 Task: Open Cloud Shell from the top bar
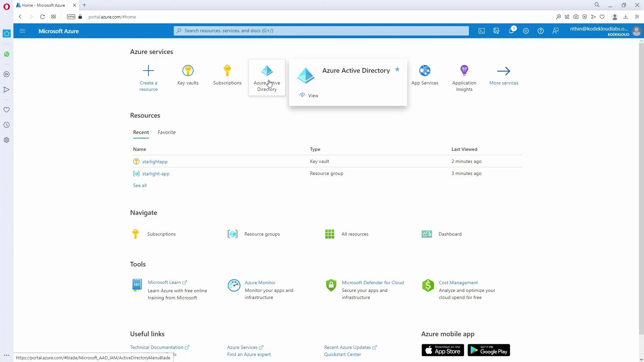point(482,31)
